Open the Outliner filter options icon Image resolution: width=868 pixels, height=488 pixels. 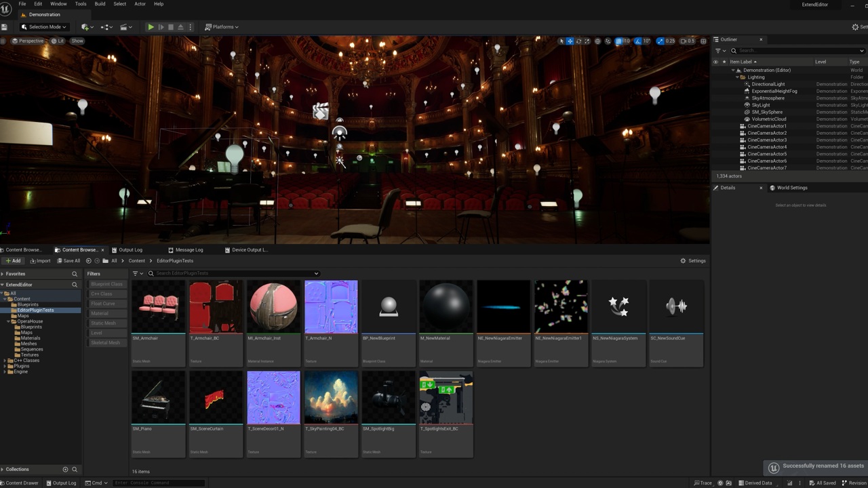click(x=720, y=51)
